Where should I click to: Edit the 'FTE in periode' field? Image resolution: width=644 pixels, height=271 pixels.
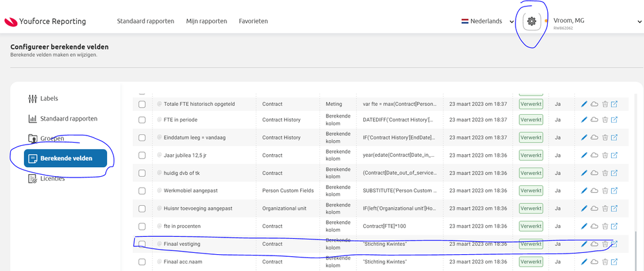[x=585, y=120]
